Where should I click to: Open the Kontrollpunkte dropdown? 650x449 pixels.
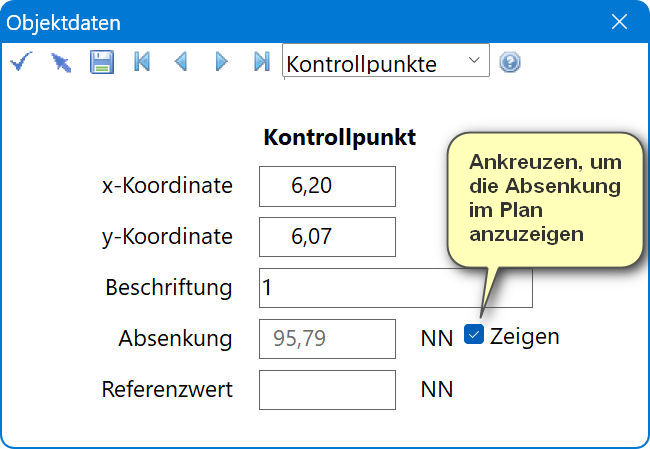click(x=385, y=62)
